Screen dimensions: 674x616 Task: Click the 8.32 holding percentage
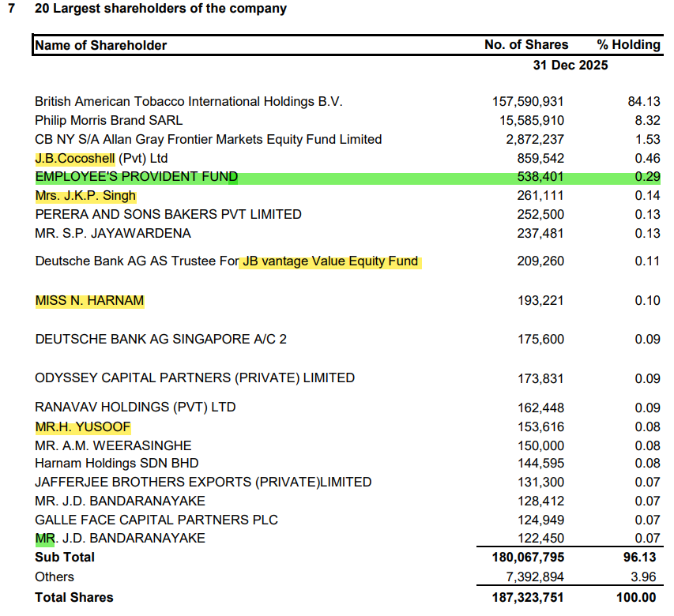[x=647, y=120]
